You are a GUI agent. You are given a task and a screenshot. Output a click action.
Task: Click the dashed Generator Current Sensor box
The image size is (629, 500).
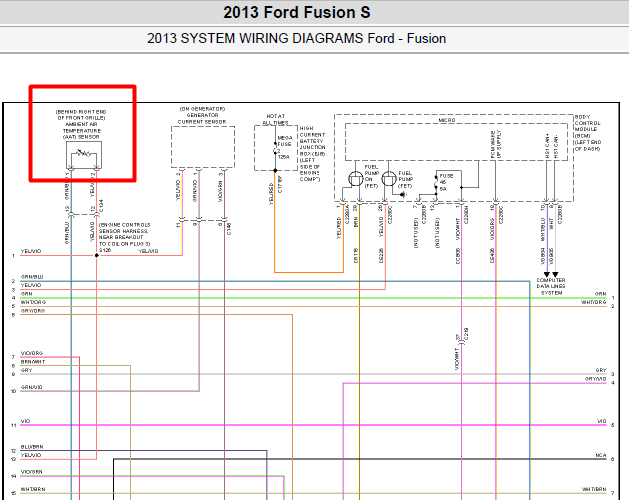(x=203, y=147)
